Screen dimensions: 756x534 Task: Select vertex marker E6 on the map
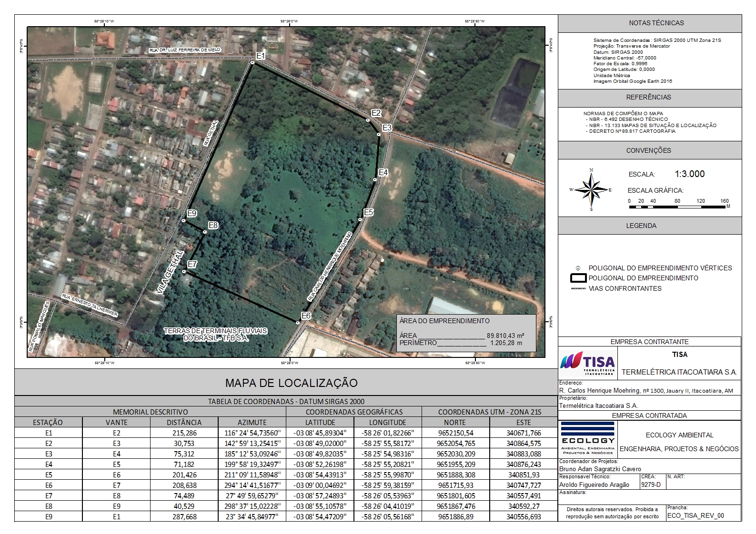click(298, 323)
